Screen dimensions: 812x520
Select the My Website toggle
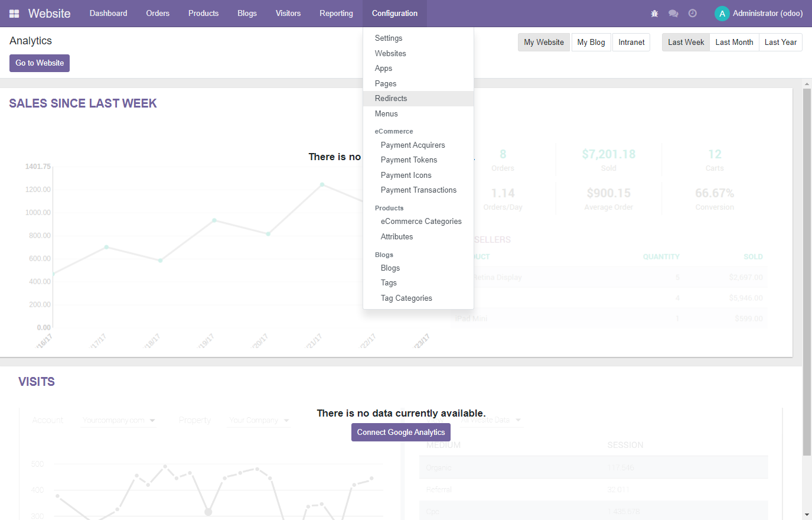tap(543, 43)
